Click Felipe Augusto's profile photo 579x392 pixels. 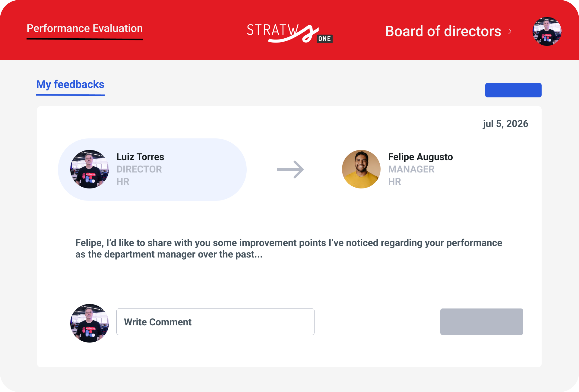361,169
